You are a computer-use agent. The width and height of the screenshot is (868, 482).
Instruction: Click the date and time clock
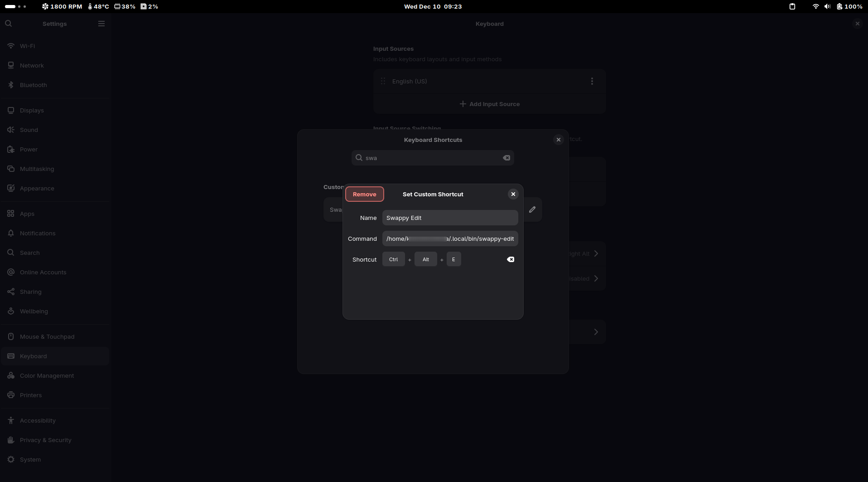(x=433, y=6)
